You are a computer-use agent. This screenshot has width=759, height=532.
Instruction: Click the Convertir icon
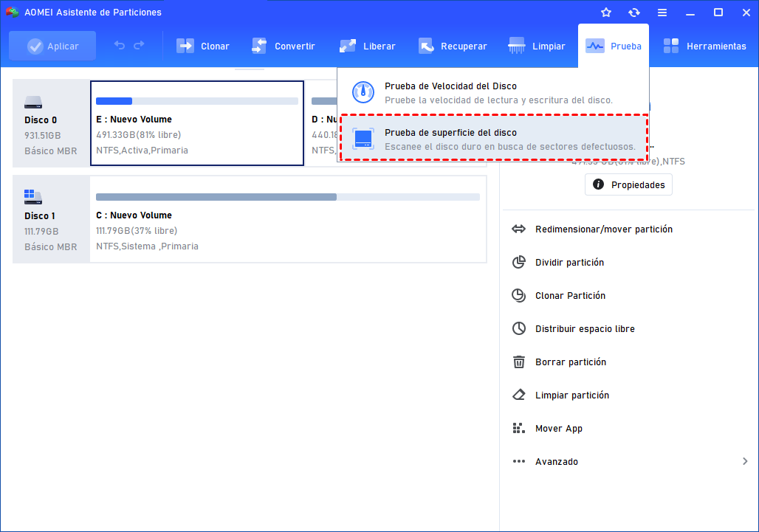pos(259,46)
